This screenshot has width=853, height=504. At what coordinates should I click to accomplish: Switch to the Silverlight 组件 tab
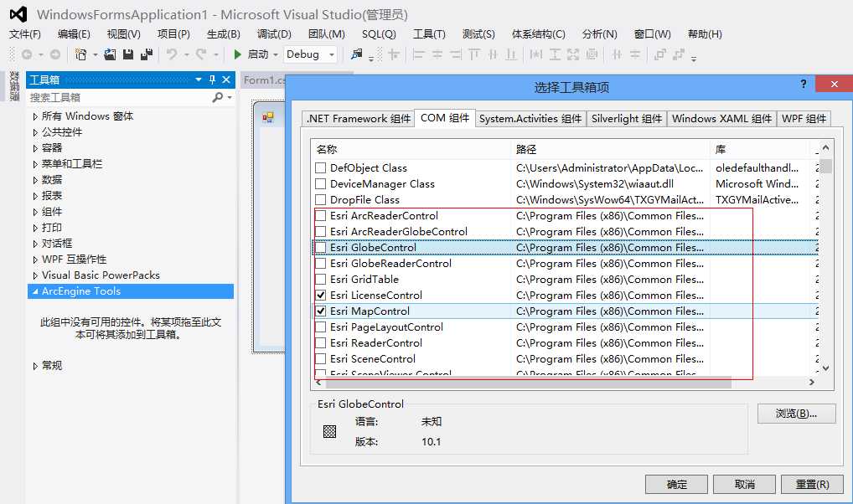627,119
